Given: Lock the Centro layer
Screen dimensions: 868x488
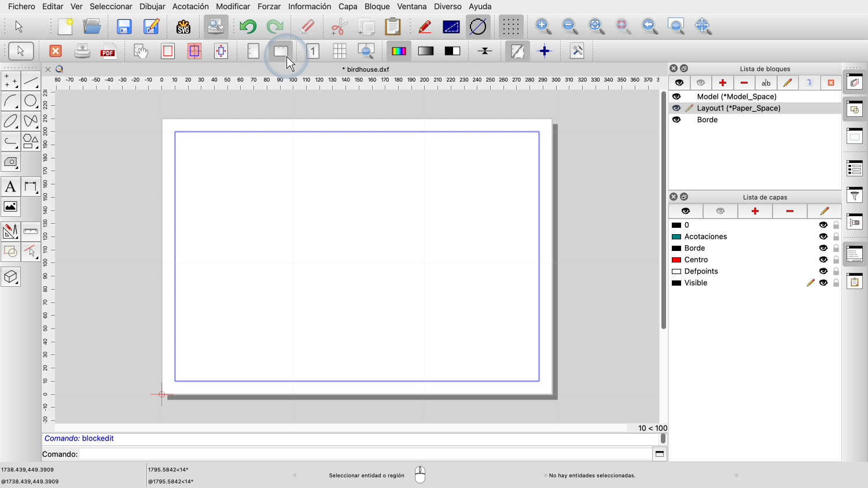Looking at the screenshot, I should (x=836, y=260).
